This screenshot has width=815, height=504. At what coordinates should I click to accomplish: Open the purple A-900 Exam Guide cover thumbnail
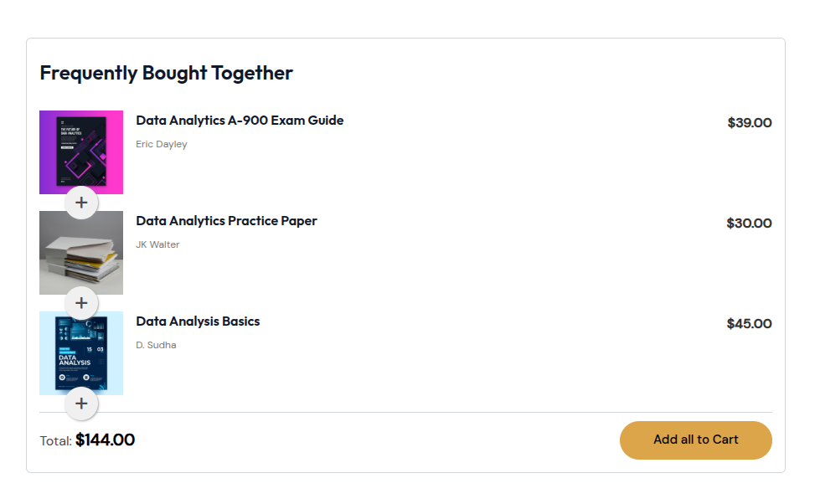(81, 152)
